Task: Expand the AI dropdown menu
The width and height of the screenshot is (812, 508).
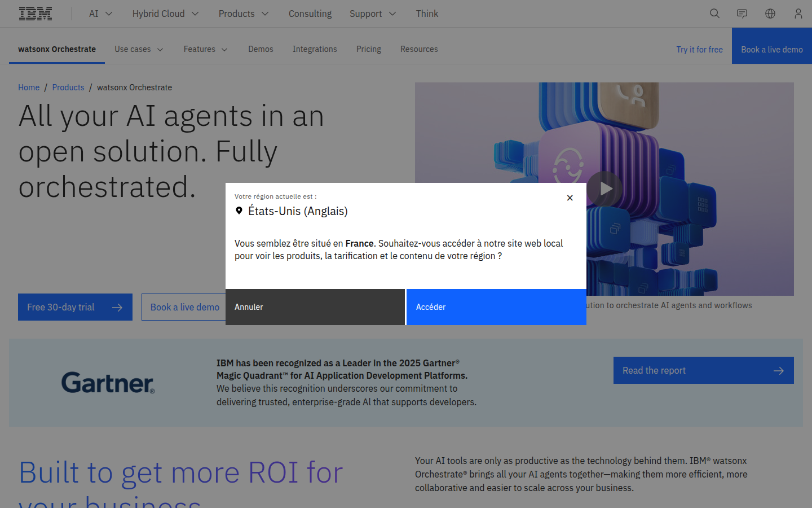Action: pos(100,14)
